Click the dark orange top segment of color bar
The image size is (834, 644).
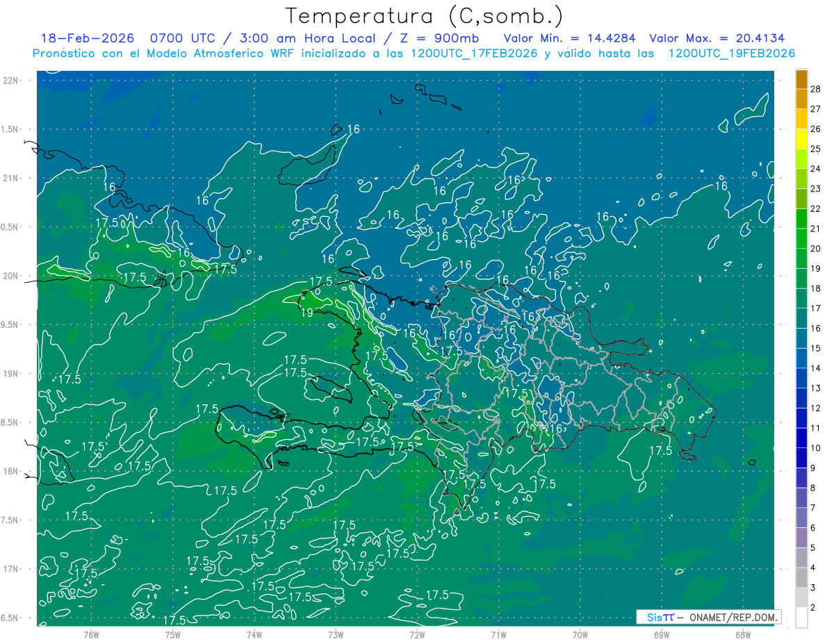[x=802, y=80]
